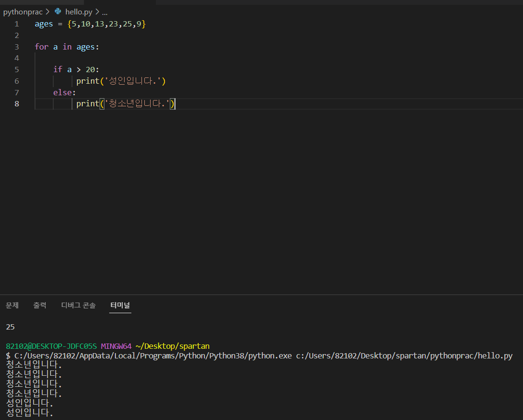The image size is (523, 420).
Task: Click the 'for a in ages:' line
Action: coord(67,47)
